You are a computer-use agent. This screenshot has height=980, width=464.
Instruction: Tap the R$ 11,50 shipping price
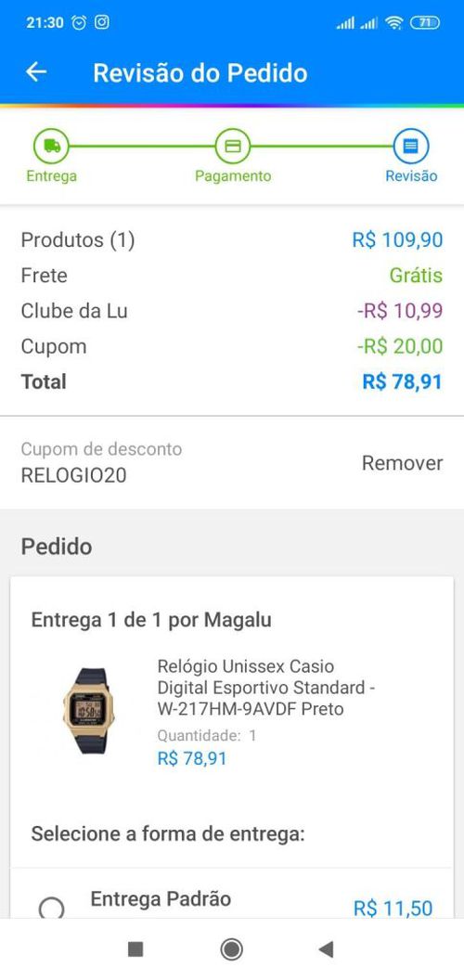pyautogui.click(x=393, y=909)
